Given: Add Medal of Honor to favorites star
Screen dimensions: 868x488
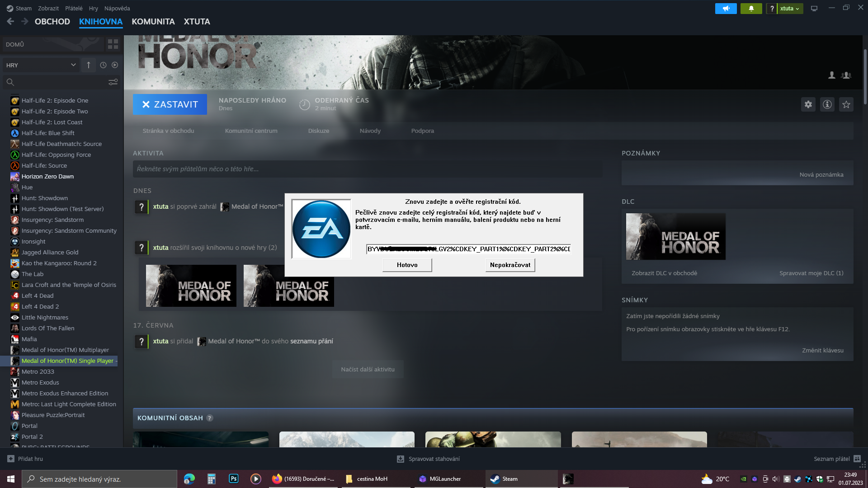Looking at the screenshot, I should (846, 104).
